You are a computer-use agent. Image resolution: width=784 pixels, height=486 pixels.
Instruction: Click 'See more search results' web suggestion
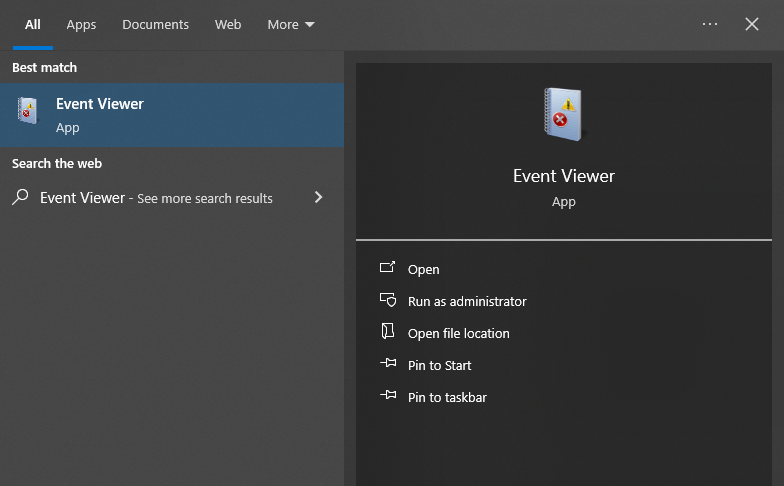(x=204, y=198)
